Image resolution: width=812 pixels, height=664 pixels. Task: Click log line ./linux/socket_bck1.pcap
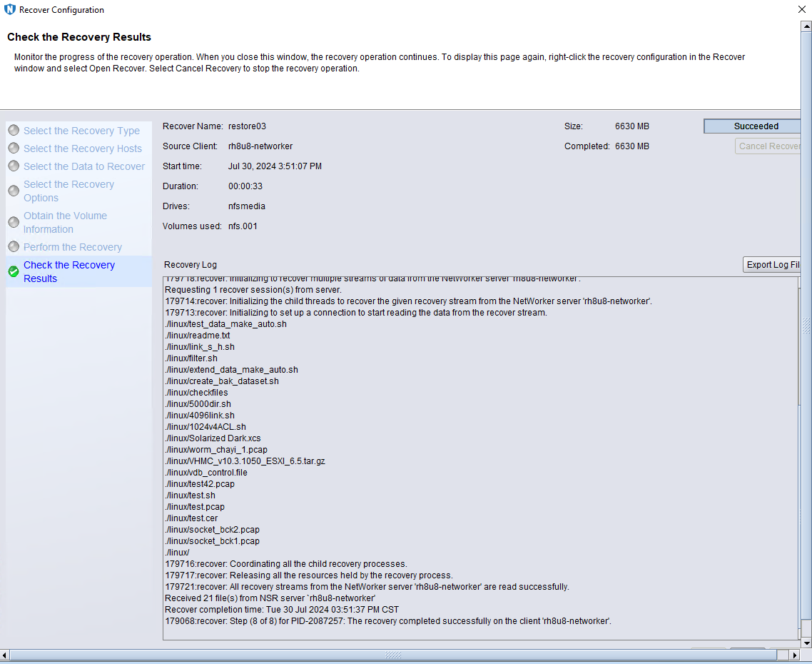tap(213, 540)
